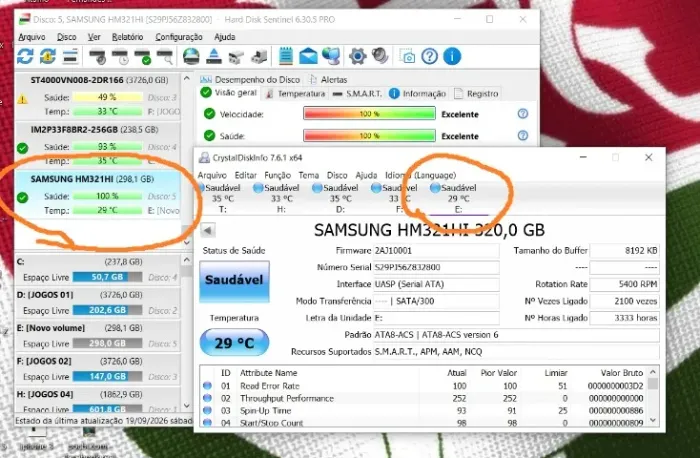Select the H: [JOGOS 04] partition
Image resolution: width=700 pixels, height=458 pixels.
98,400
